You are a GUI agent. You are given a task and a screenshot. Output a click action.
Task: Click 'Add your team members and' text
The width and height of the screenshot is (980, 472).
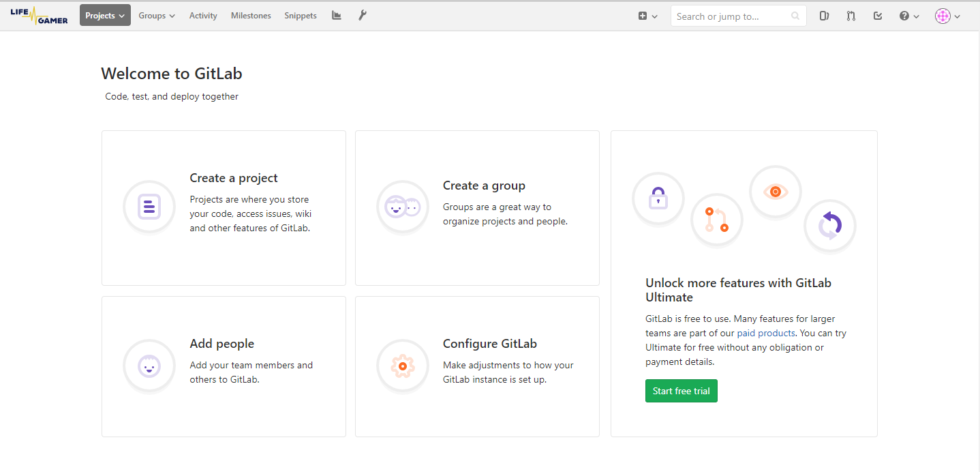[251, 366]
